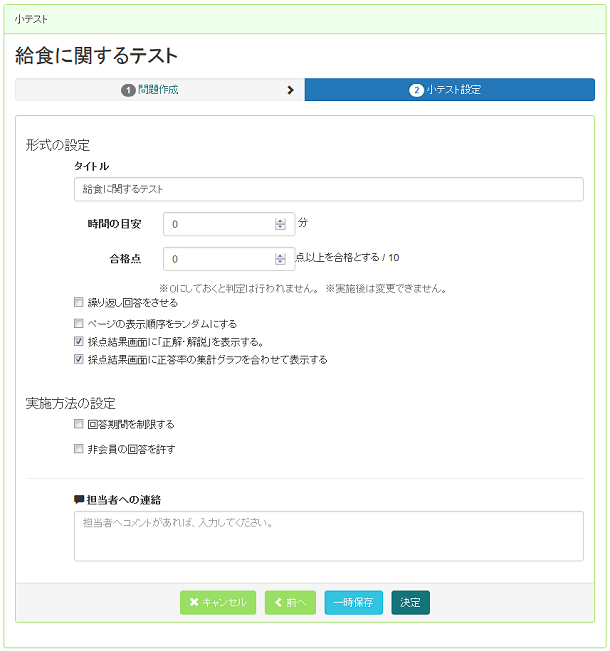Screen dimensions: 610x651
Task: Click the 実施方法の設定 section heading
Action: pos(71,403)
